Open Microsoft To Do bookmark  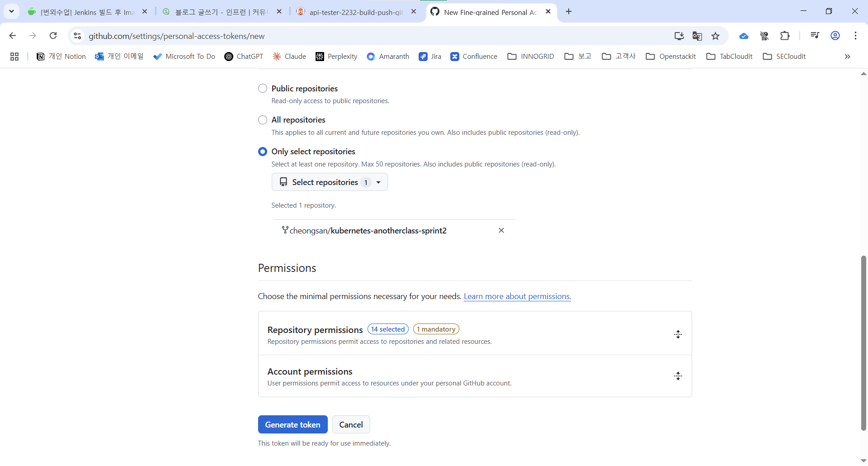pos(184,57)
